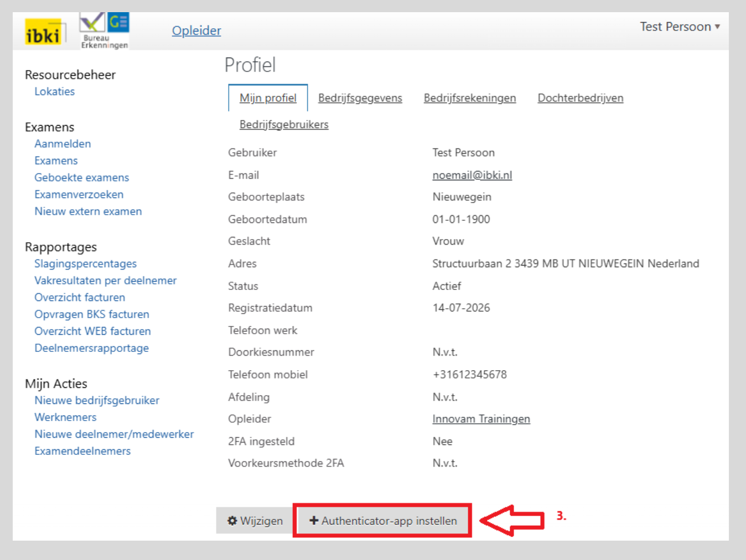Open Overzicht facturen
This screenshot has height=560, width=746.
click(80, 297)
